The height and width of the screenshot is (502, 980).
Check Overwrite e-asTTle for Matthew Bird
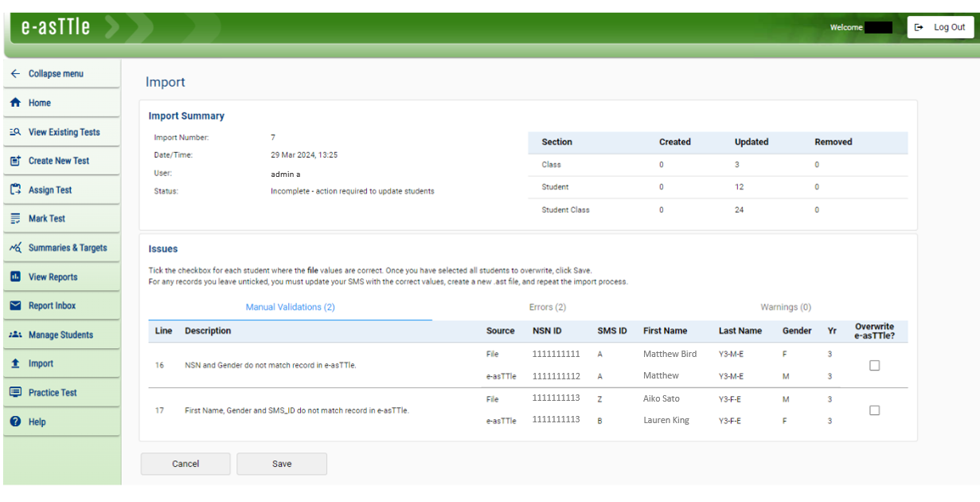pyautogui.click(x=874, y=365)
